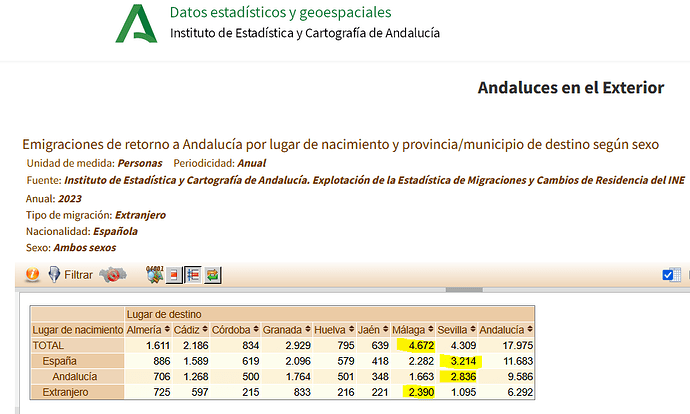The width and height of the screenshot is (690, 414).
Task: Click the Andalucía map icon in toolbar
Action: coord(113,274)
